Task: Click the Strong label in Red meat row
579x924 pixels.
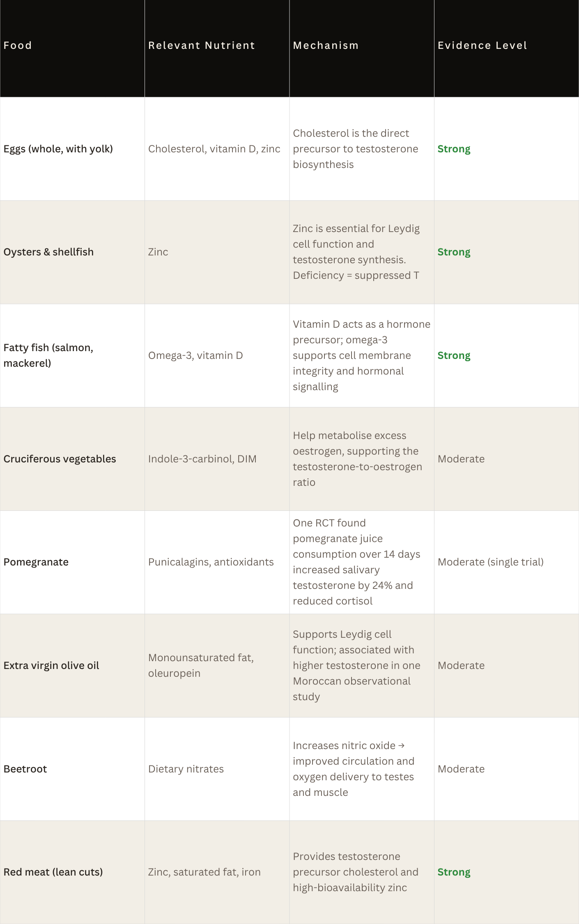Action: (x=454, y=872)
